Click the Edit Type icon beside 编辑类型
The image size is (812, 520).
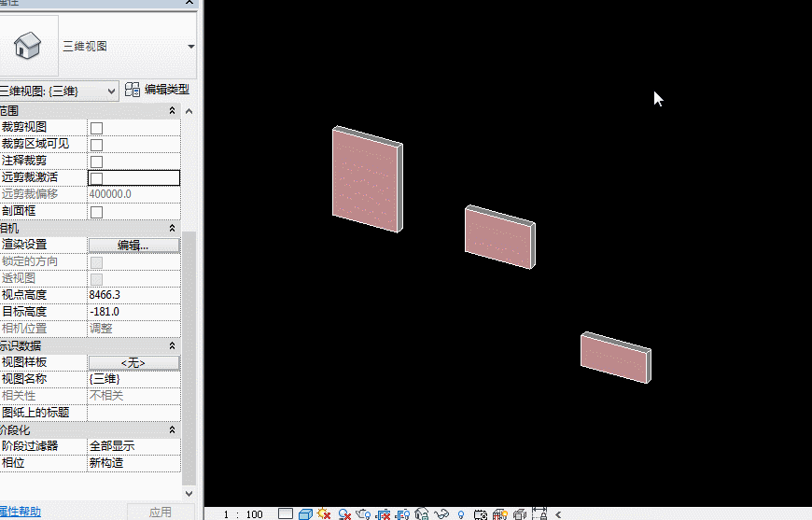pos(133,90)
